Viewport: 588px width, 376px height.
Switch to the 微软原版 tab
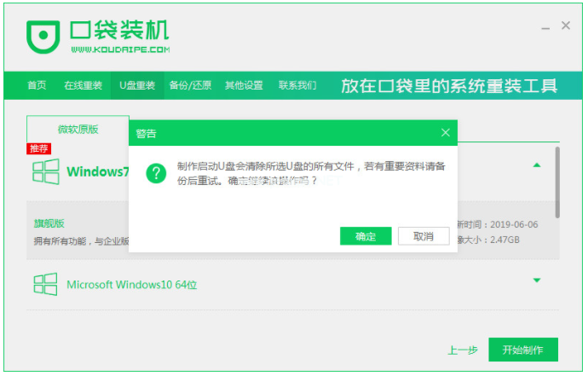point(78,129)
